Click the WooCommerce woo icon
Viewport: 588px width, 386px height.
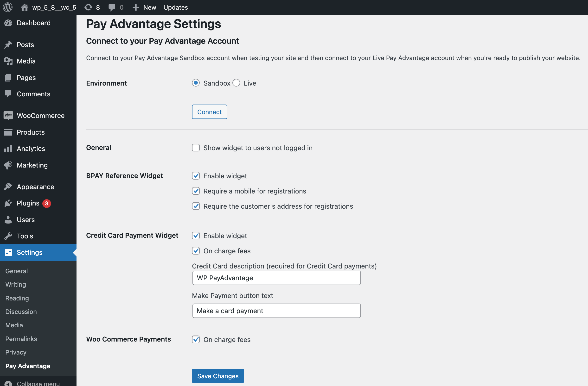tap(8, 116)
